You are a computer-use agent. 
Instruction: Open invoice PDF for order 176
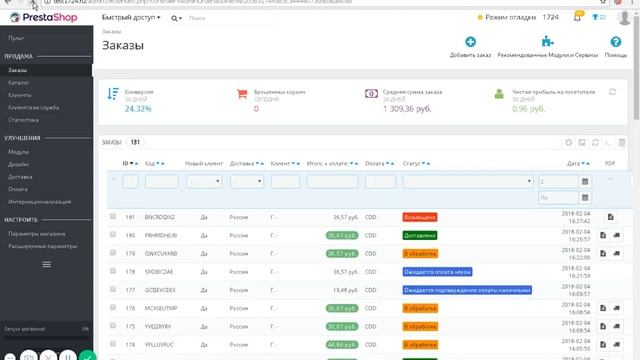tap(603, 308)
